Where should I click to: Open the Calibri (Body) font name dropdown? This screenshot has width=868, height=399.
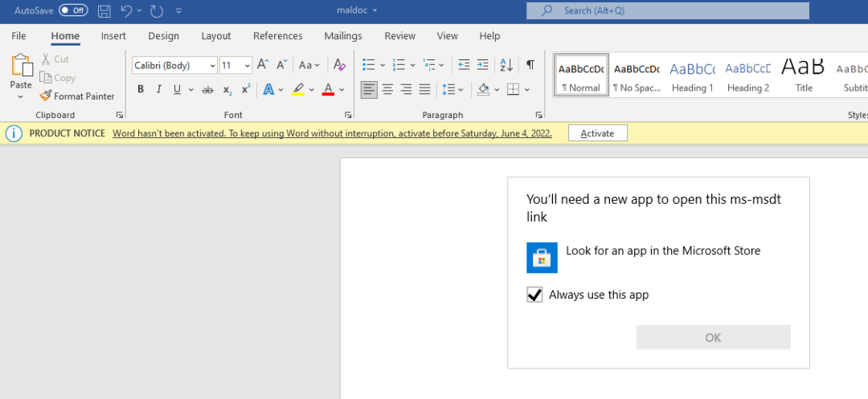(174, 65)
